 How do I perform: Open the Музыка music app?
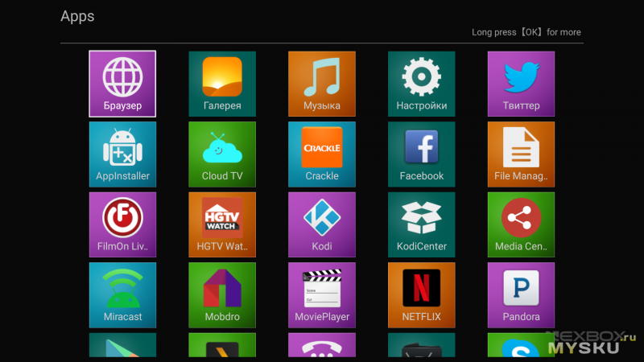click(x=322, y=84)
